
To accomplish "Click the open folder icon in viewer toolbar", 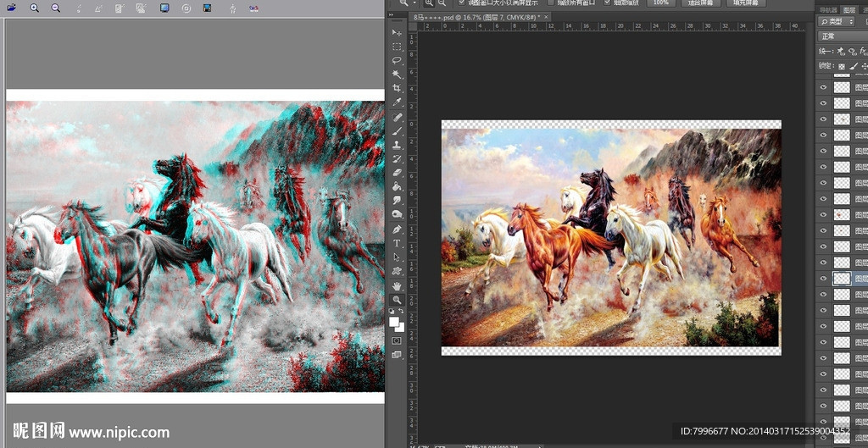I will pyautogui.click(x=11, y=8).
